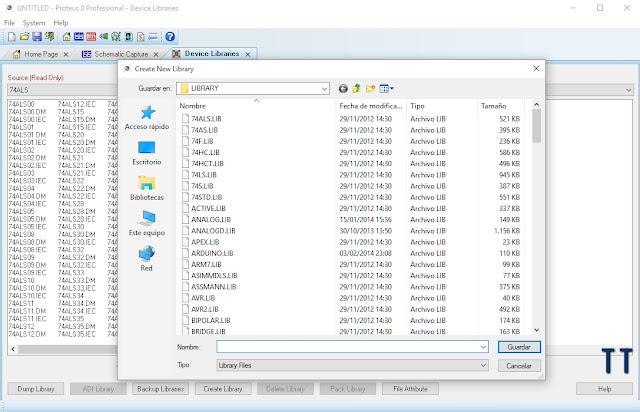Screen dimensions: 640x412
Task: Sort by the Fecha de modificación column header
Action: coord(371,106)
